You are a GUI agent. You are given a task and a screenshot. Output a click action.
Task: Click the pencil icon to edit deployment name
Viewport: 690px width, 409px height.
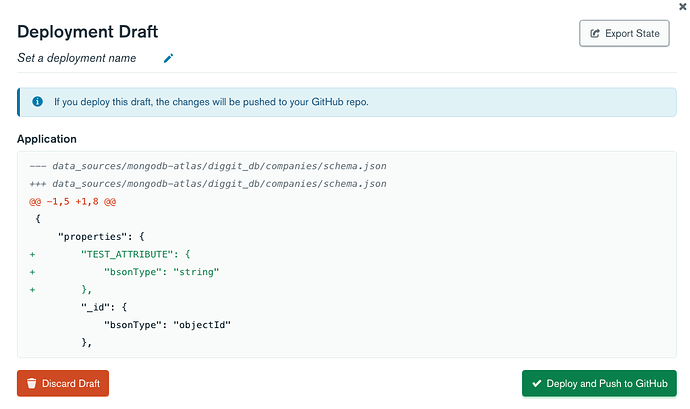tap(168, 58)
